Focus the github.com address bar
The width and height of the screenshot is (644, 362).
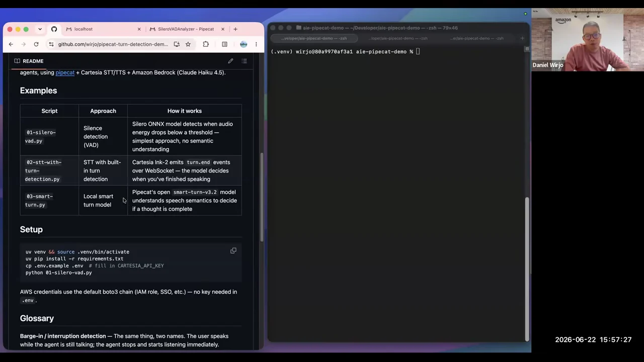(x=113, y=44)
